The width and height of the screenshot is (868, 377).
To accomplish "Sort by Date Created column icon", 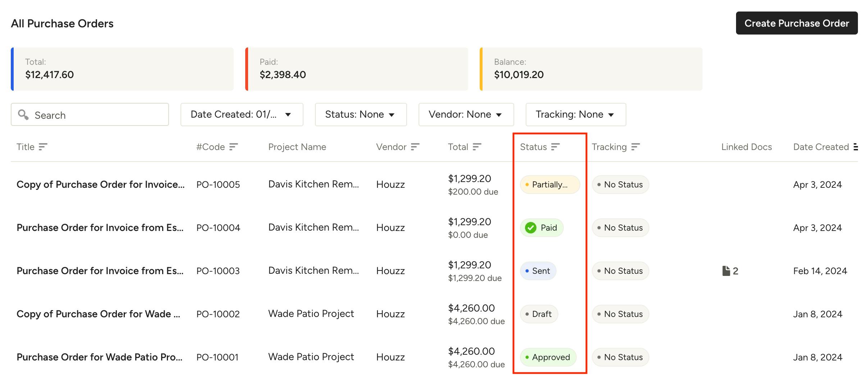I will pos(855,147).
